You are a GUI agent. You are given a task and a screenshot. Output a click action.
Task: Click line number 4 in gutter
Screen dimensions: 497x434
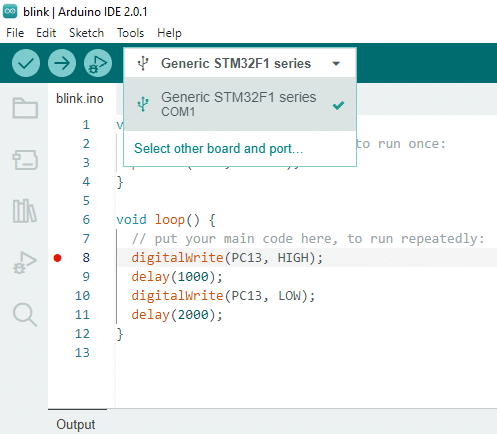click(x=86, y=182)
